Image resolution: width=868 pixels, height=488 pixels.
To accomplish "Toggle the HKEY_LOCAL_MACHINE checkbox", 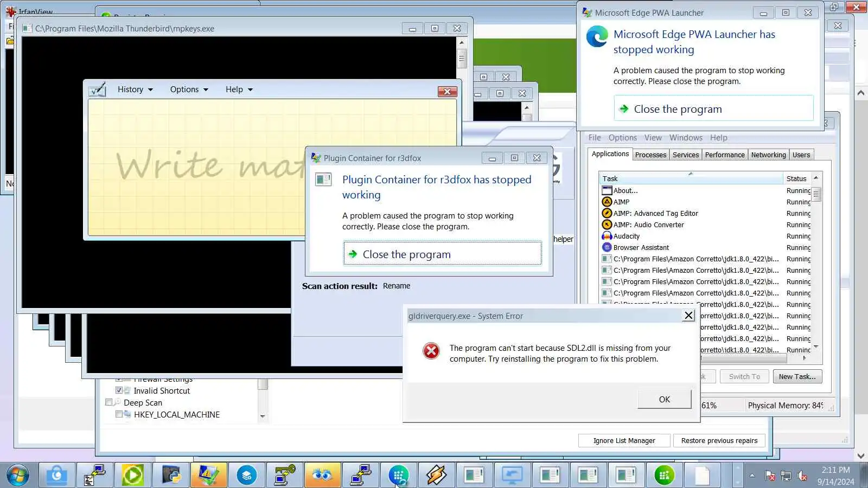I will pos(119,414).
